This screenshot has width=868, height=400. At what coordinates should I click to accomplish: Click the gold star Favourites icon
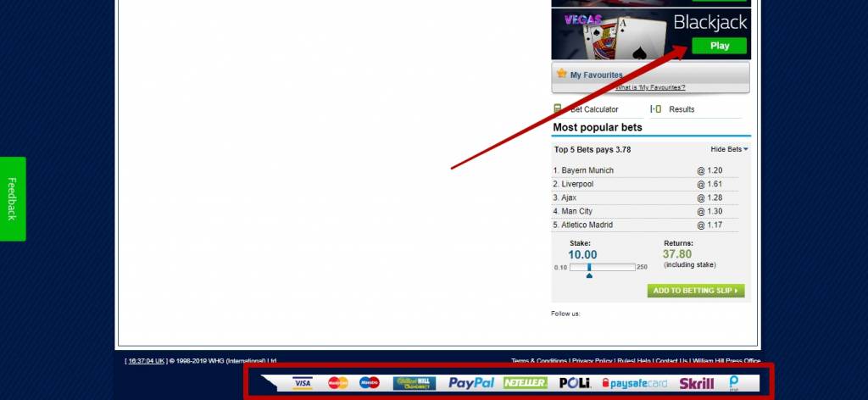pos(562,74)
